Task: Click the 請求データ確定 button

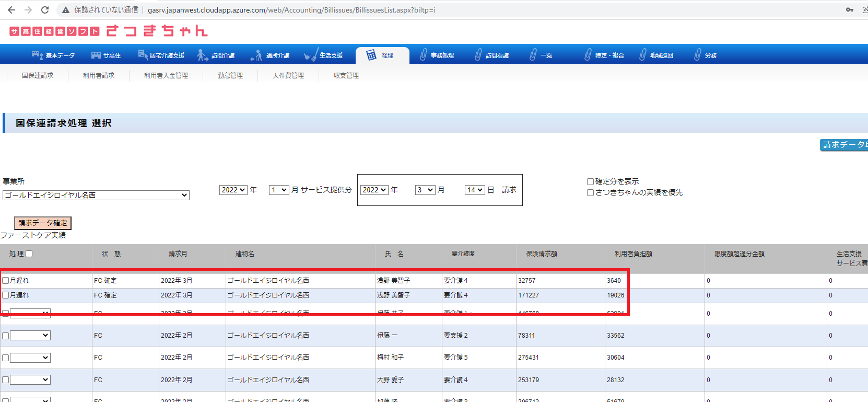Action: click(x=43, y=223)
